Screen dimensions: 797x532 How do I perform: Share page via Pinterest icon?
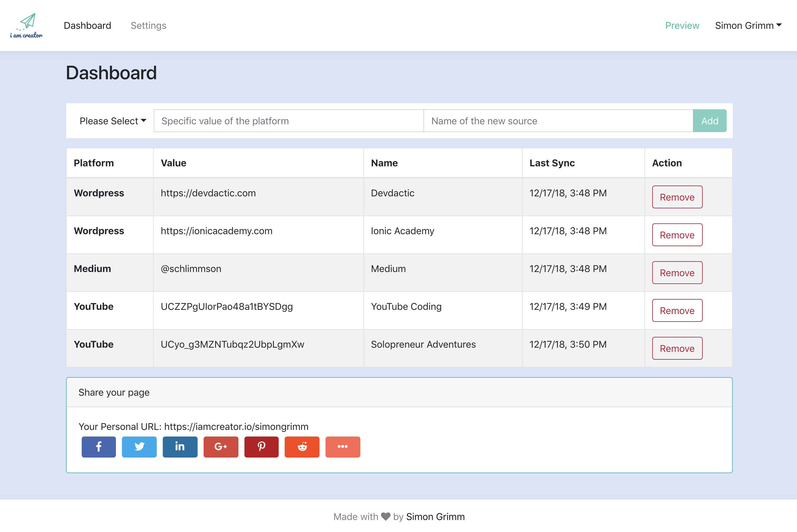pyautogui.click(x=261, y=447)
